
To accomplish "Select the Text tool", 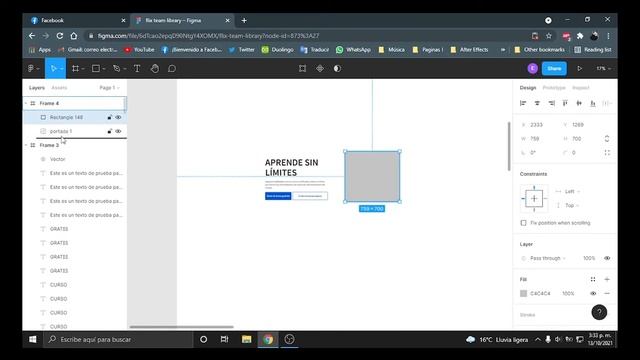I will click(x=137, y=69).
